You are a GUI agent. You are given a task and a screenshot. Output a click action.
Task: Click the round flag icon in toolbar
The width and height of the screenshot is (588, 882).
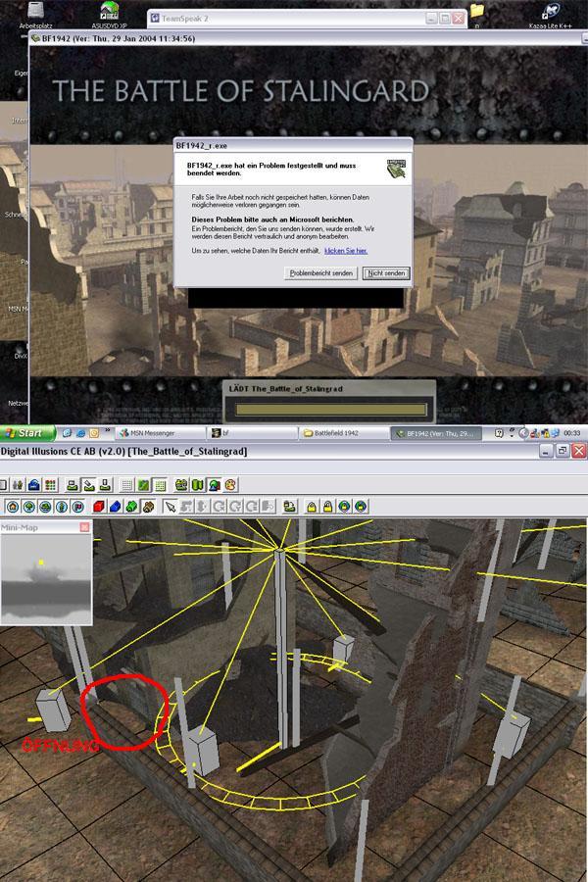coord(77,507)
